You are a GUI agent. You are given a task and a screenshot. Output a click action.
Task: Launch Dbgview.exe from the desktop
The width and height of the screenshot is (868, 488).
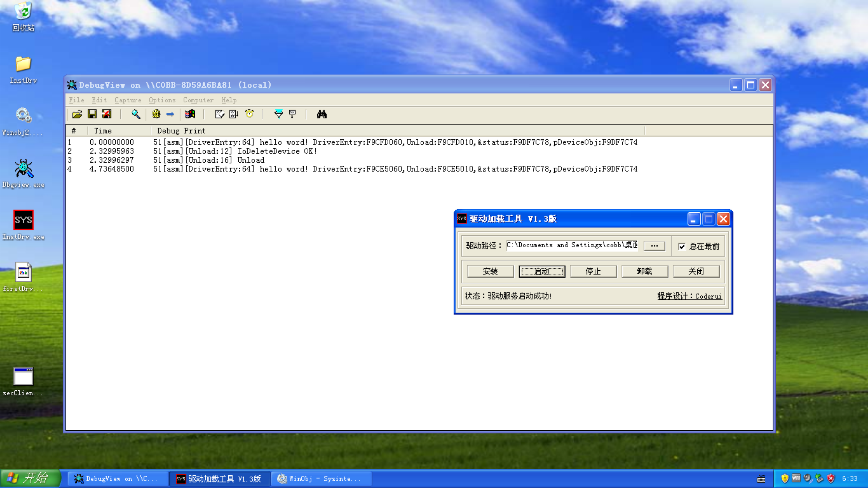(23, 168)
